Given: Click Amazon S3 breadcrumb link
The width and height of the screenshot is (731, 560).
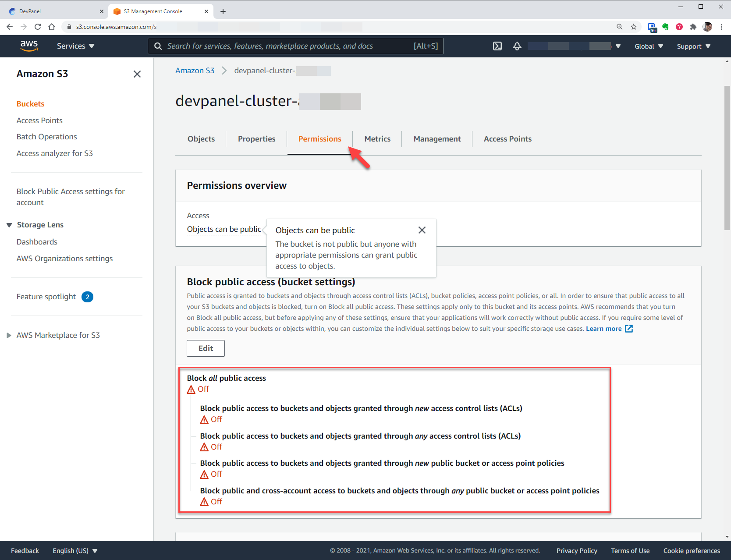Looking at the screenshot, I should tap(195, 71).
